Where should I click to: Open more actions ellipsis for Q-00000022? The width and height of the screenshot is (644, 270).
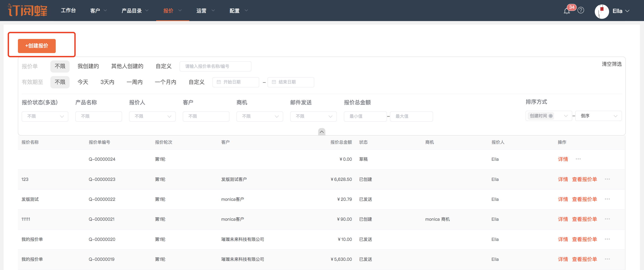coord(607,199)
